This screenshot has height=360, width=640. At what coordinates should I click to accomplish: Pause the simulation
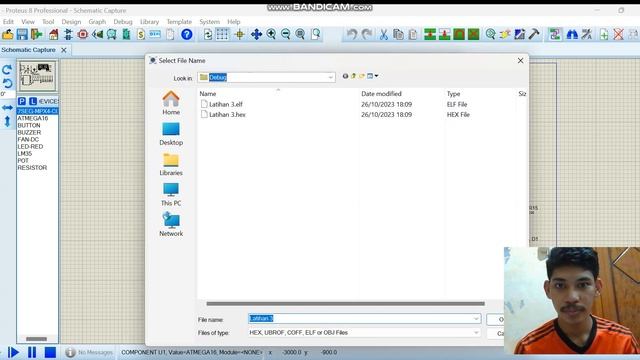point(32,352)
